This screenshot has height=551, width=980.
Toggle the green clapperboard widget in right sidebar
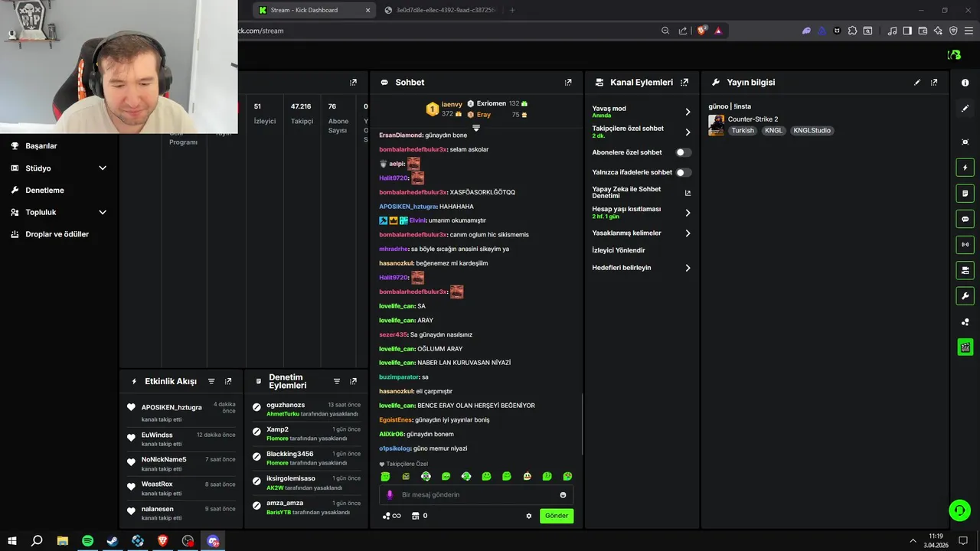click(x=965, y=347)
